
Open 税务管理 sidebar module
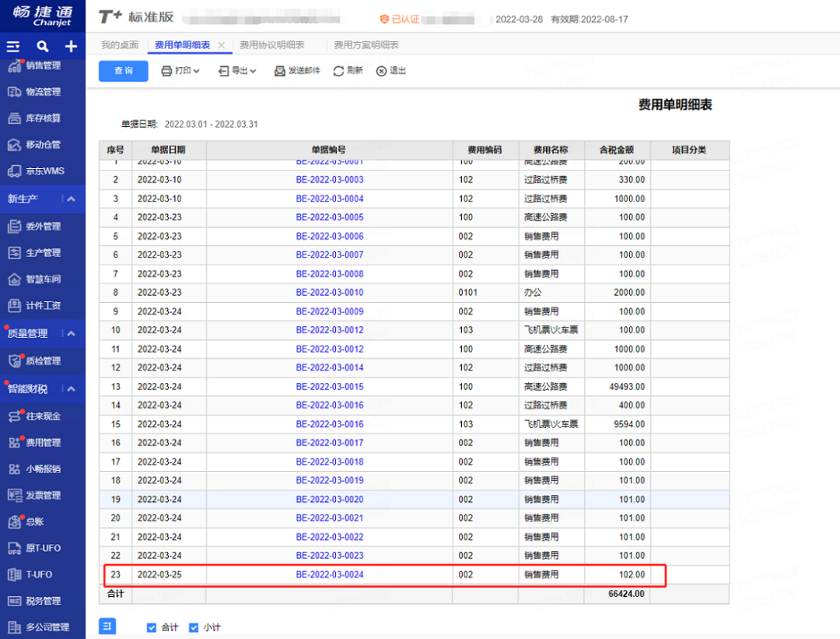coord(34,601)
